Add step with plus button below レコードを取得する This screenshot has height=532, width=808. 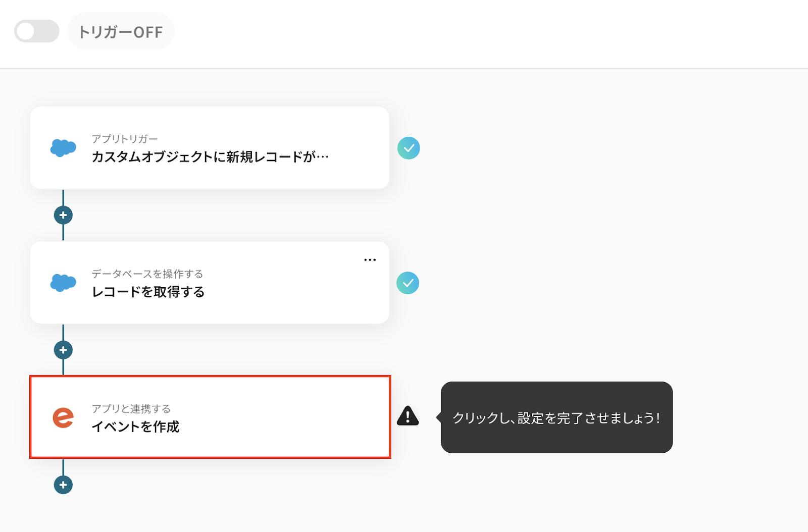click(x=63, y=350)
